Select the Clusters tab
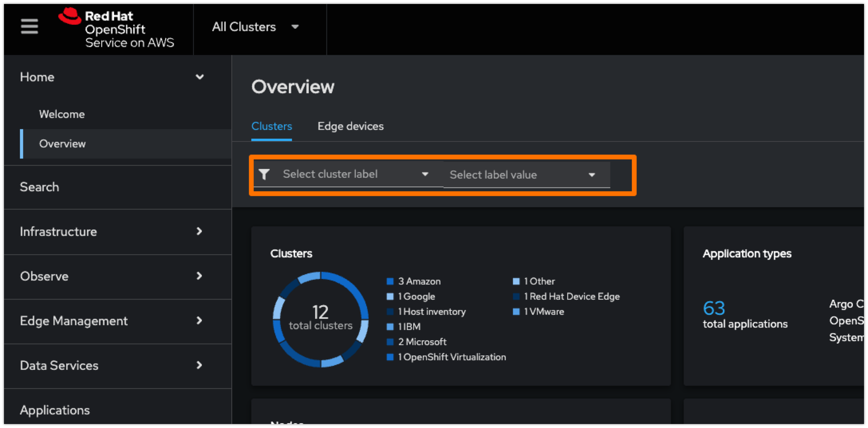The height and width of the screenshot is (428, 868). pos(272,126)
